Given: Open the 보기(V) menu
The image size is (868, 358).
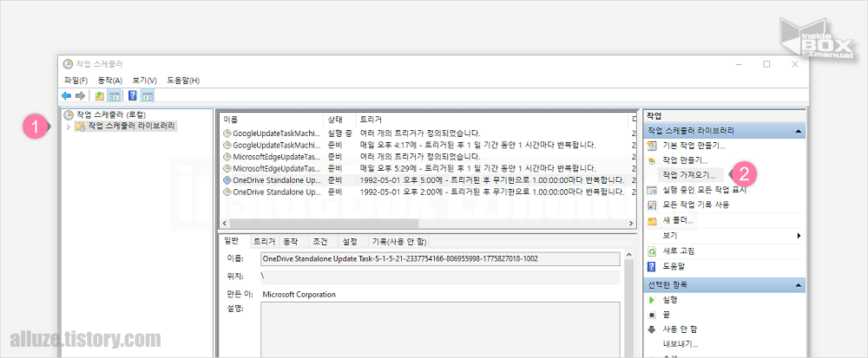Looking at the screenshot, I should tap(144, 81).
